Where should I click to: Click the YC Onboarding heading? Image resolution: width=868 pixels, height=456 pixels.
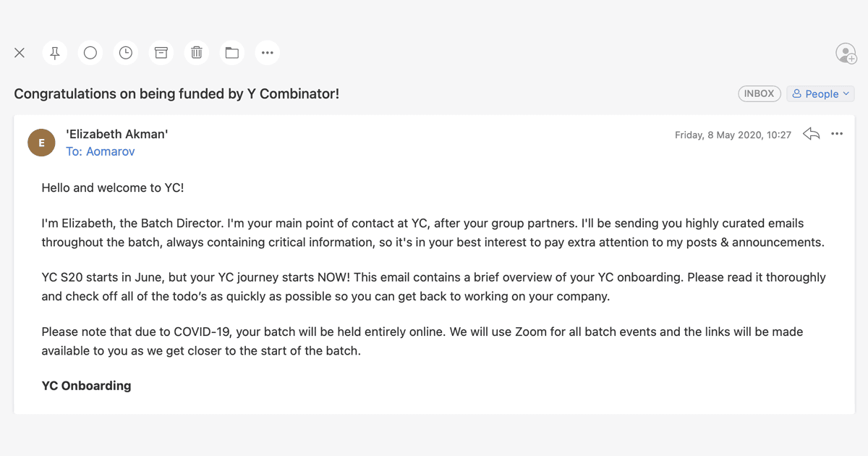[x=86, y=385]
